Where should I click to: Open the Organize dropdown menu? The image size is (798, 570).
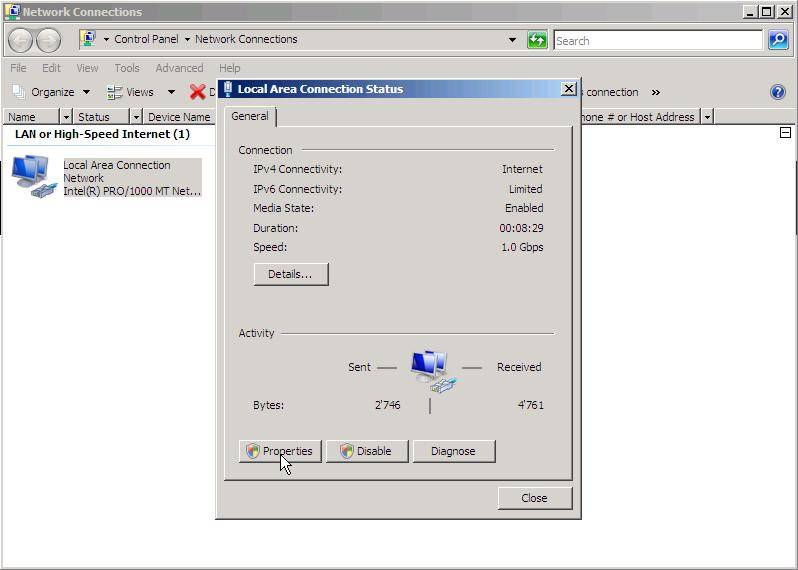[50, 92]
